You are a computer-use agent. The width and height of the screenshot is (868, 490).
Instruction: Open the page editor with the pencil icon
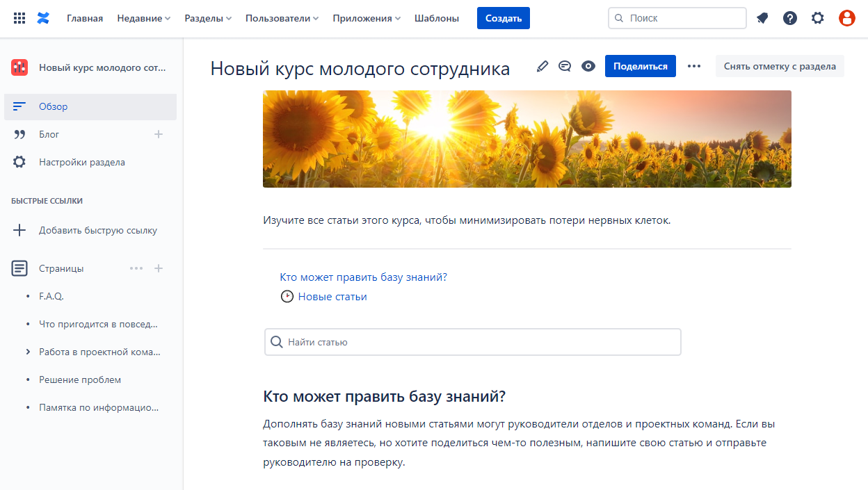[542, 65]
